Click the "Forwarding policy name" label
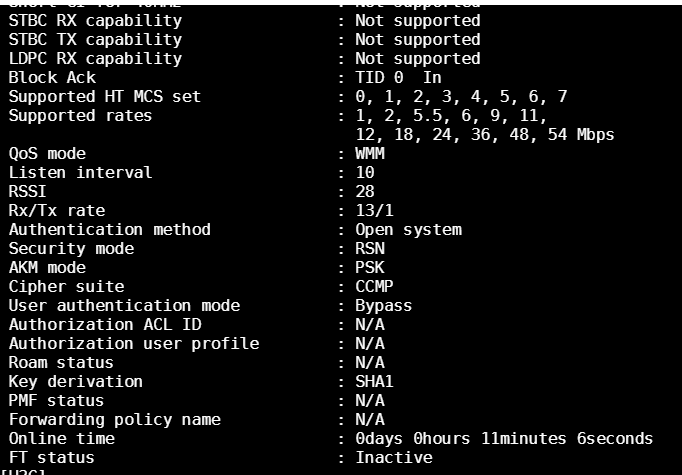 tap(114, 419)
